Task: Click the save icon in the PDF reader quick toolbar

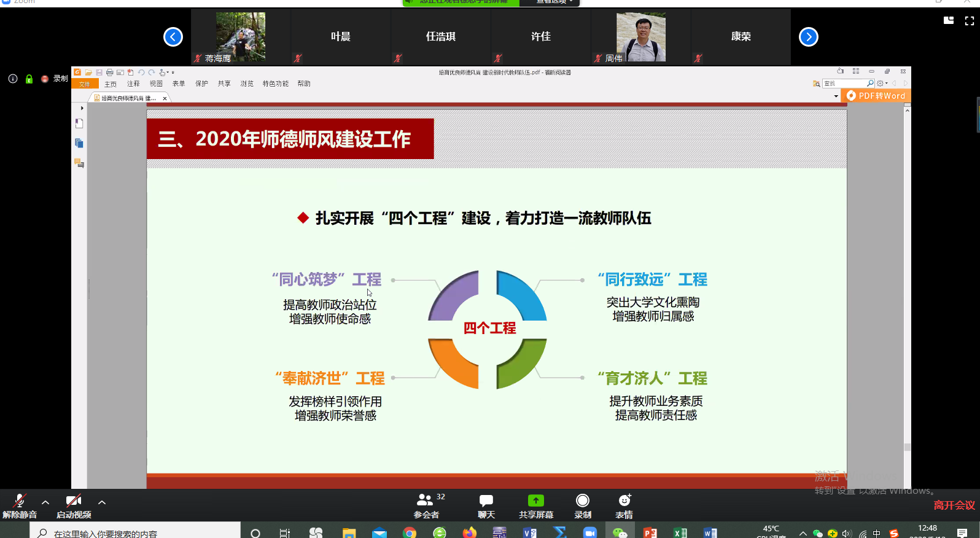Action: pos(99,72)
